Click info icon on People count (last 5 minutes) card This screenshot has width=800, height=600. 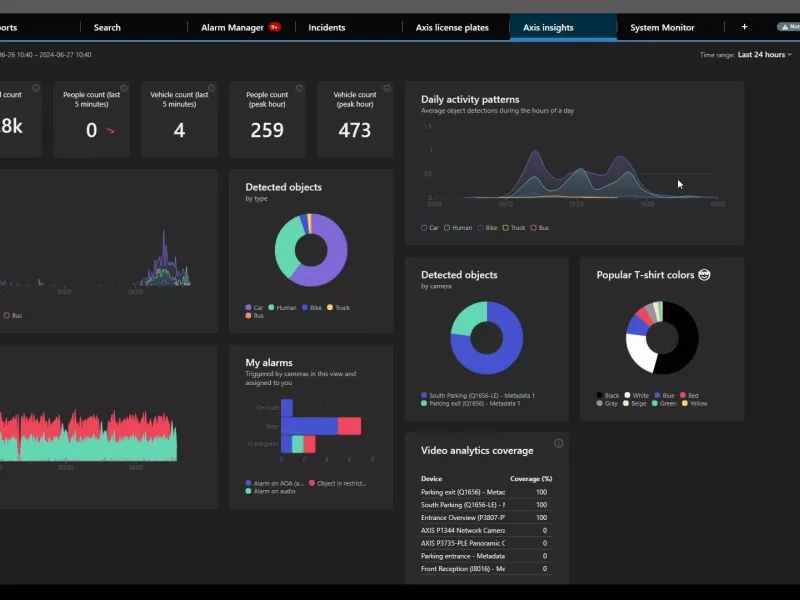(123, 88)
